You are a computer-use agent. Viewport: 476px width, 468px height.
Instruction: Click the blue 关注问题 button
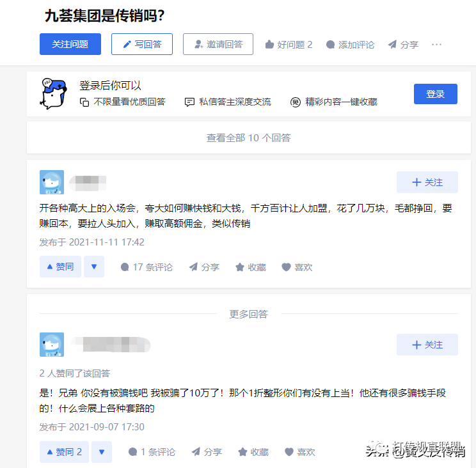click(70, 44)
